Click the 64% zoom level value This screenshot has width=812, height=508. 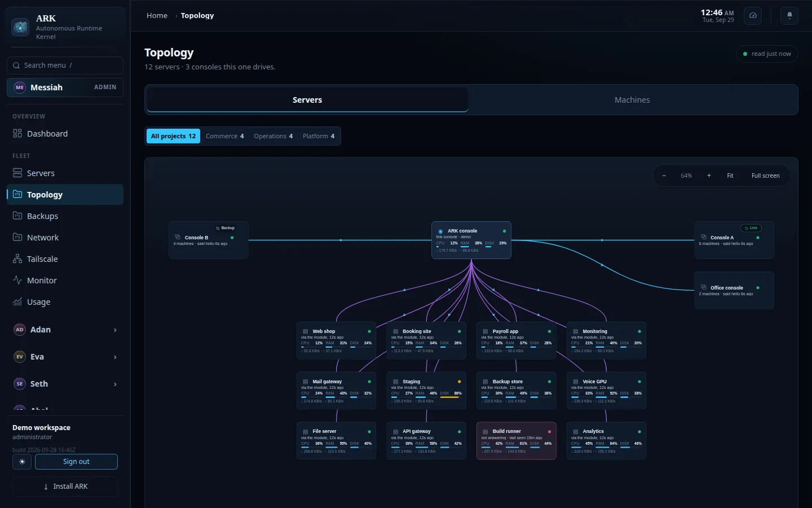coord(686,176)
